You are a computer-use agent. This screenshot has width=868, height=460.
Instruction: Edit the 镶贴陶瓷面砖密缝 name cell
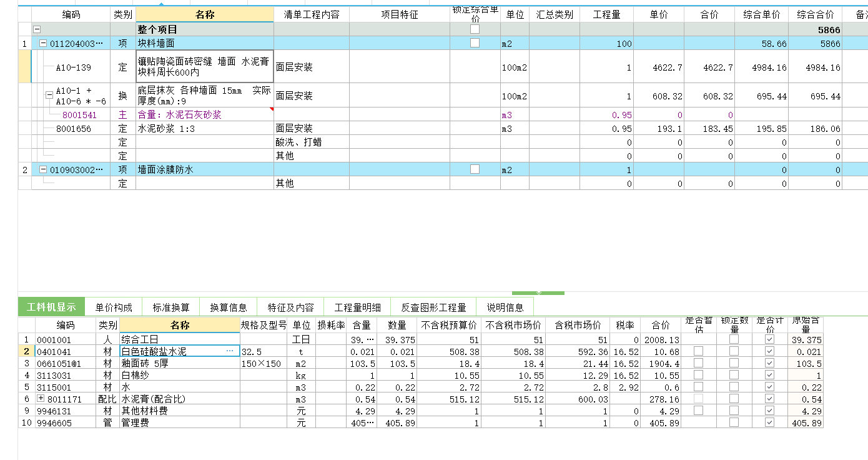click(x=205, y=66)
